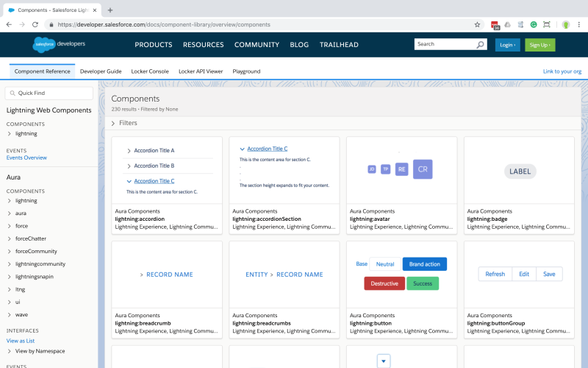Viewport: 588px width, 368px height.
Task: Expand View by Namespace under Interfaces
Action: tap(9, 351)
